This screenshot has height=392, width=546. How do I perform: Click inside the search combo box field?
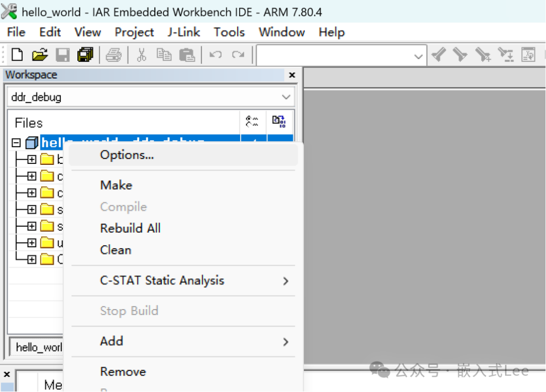click(x=334, y=55)
